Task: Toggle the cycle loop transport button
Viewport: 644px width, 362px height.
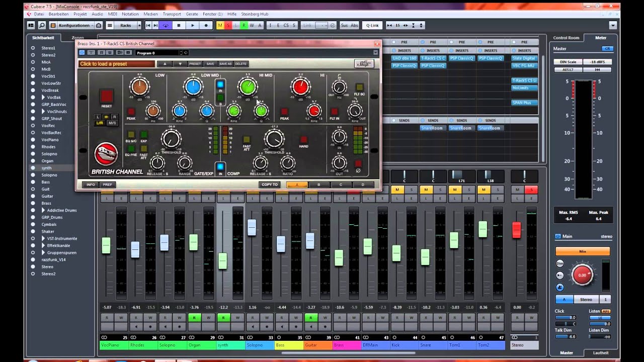Action: (x=165, y=25)
